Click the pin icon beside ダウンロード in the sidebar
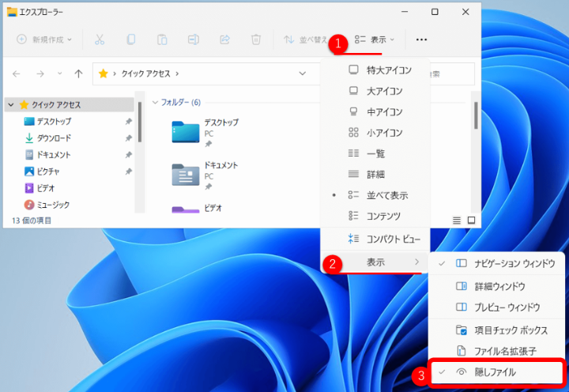The image size is (569, 392). tap(129, 138)
